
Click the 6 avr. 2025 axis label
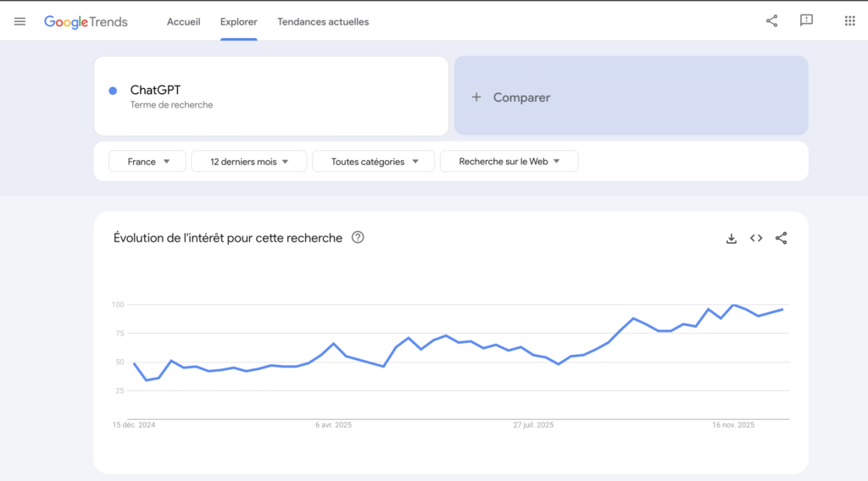click(x=334, y=425)
